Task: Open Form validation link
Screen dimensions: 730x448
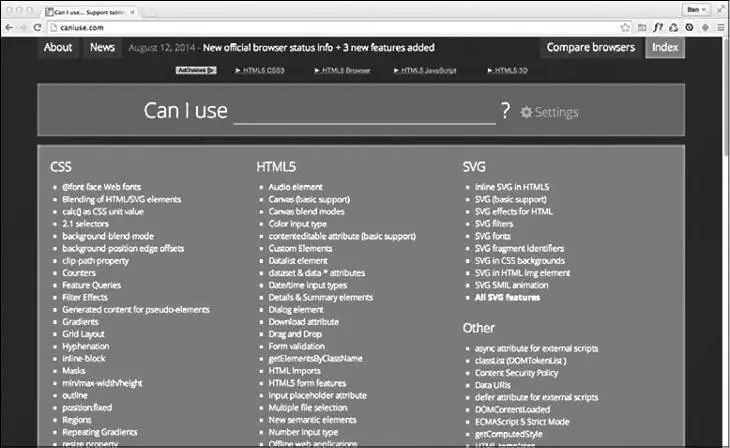Action: (x=297, y=346)
